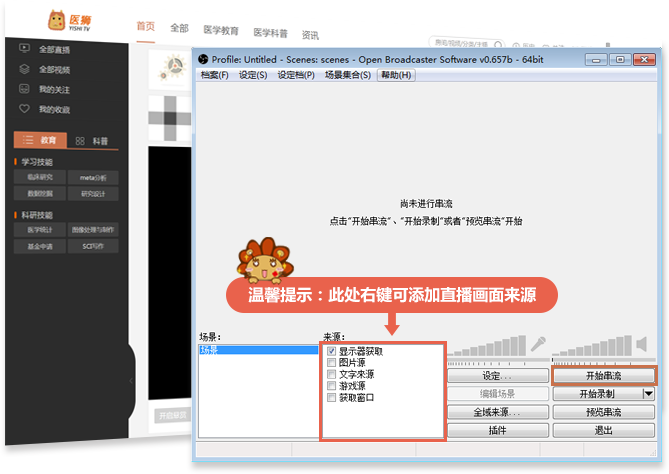669x474 pixels.
Task: Open 我的关注 link in sidebar
Action: click(54, 90)
